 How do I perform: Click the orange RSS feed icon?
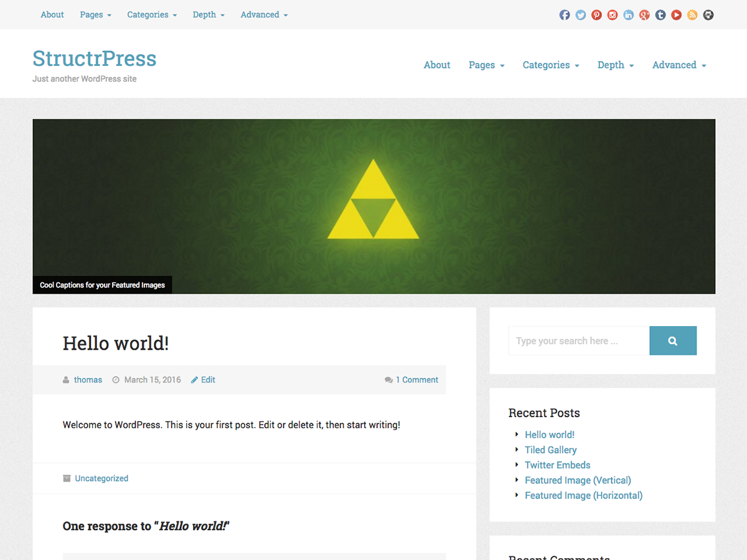click(x=692, y=15)
